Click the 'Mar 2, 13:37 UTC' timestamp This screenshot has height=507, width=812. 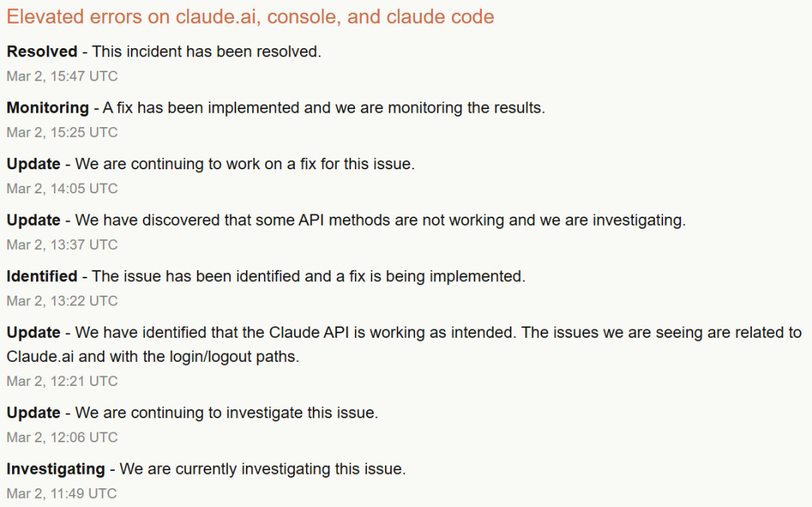tap(62, 244)
